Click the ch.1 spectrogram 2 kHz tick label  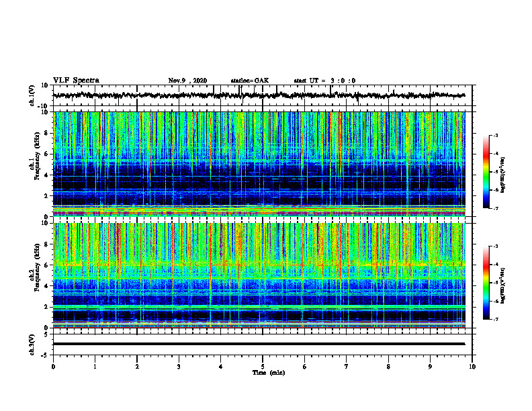(x=47, y=195)
